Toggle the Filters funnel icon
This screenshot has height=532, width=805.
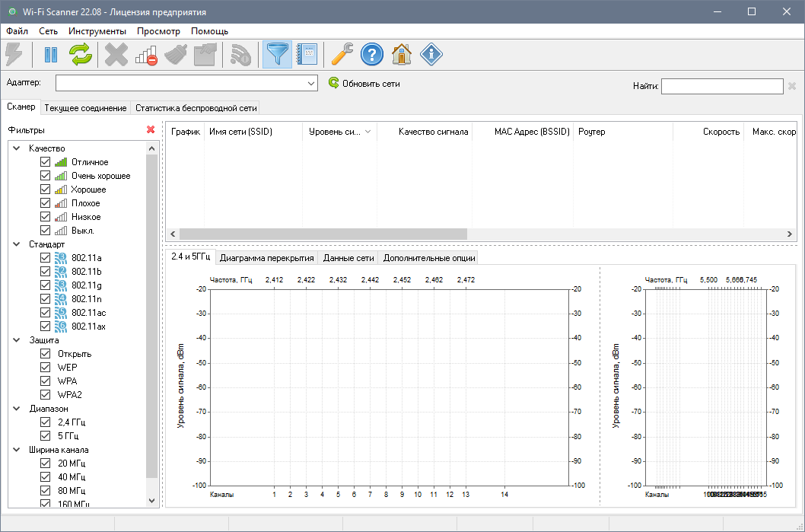tap(277, 54)
